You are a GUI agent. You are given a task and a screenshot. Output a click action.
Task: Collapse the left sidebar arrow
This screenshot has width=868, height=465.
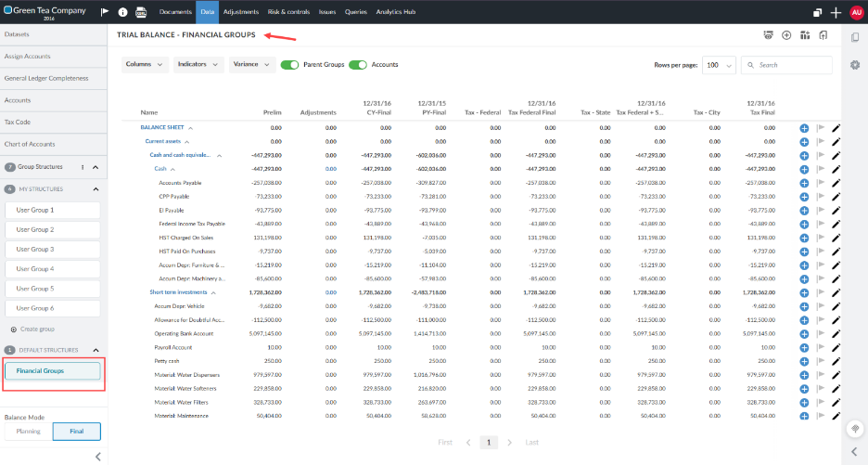tap(98, 457)
